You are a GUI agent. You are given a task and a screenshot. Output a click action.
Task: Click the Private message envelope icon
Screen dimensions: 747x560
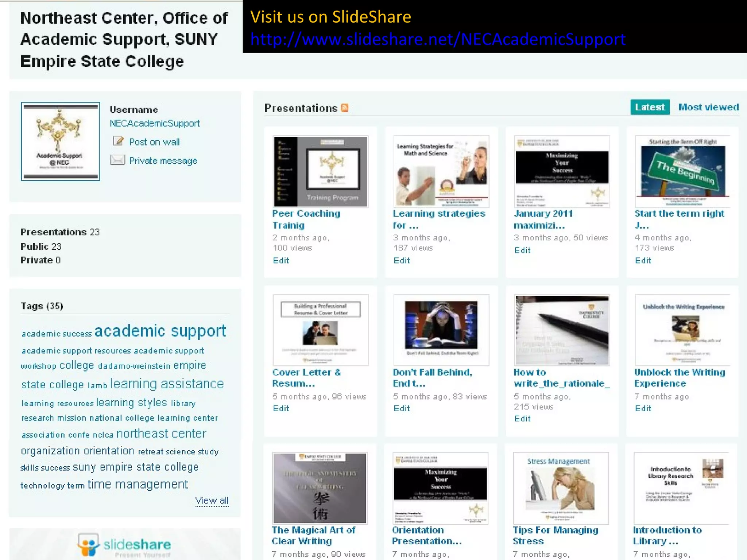tap(117, 160)
